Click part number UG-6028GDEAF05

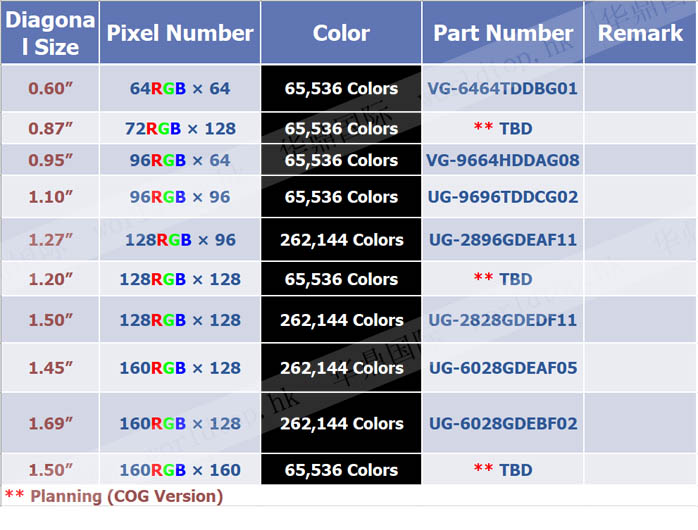point(503,368)
